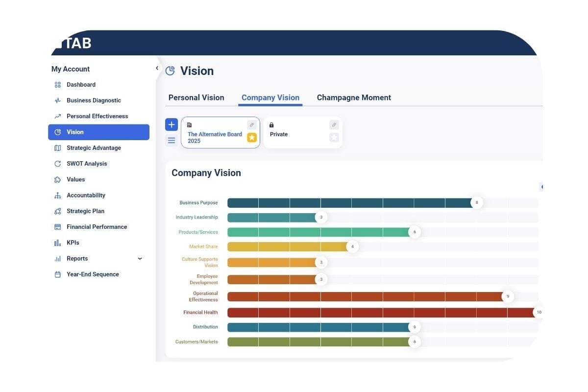Go to Strategic Plan in sidebar
The width and height of the screenshot is (588, 392).
click(85, 211)
